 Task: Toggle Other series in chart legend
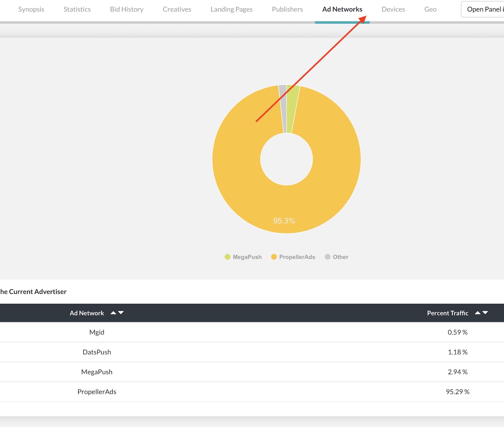tap(336, 257)
